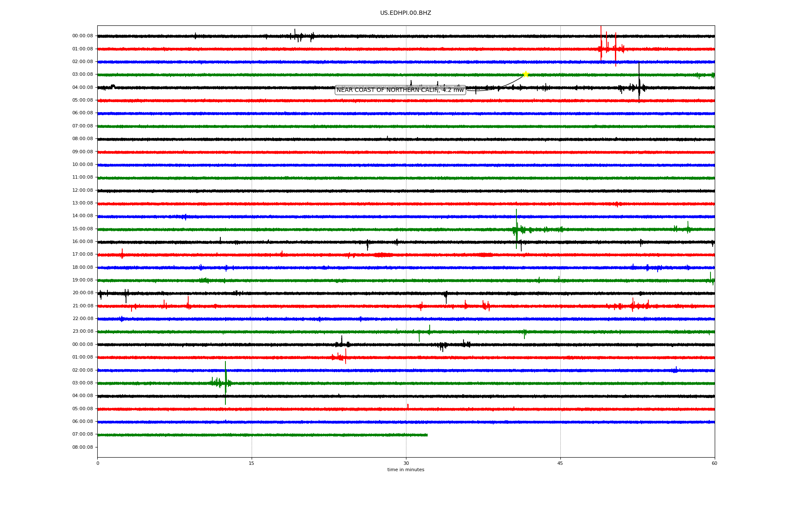This screenshot has height=508, width=812.
Task: Select the 14:00:08 time label
Action: (x=82, y=216)
